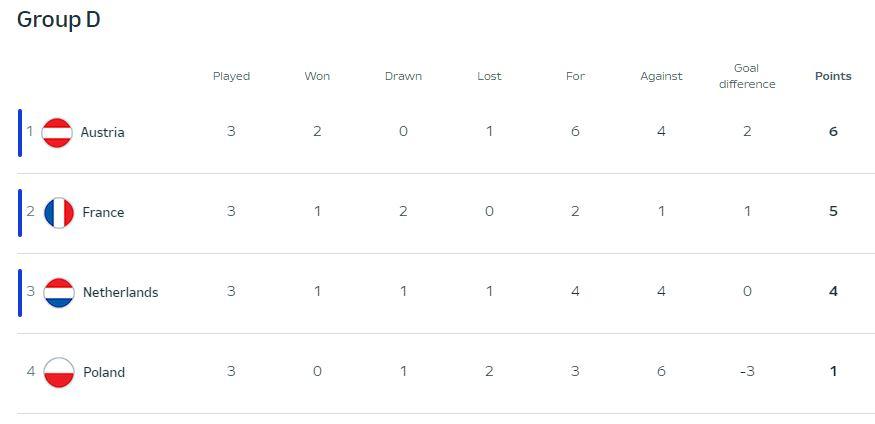Click the Poland flag icon

click(59, 372)
